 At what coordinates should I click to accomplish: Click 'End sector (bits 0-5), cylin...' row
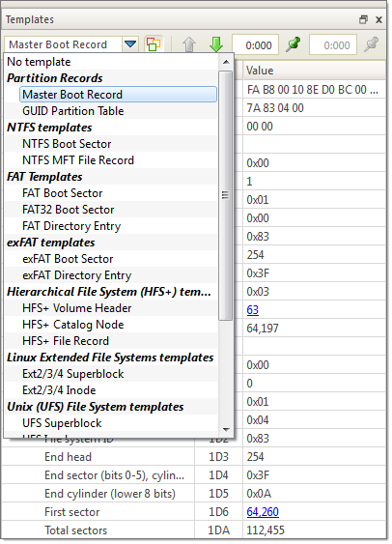pos(114,475)
